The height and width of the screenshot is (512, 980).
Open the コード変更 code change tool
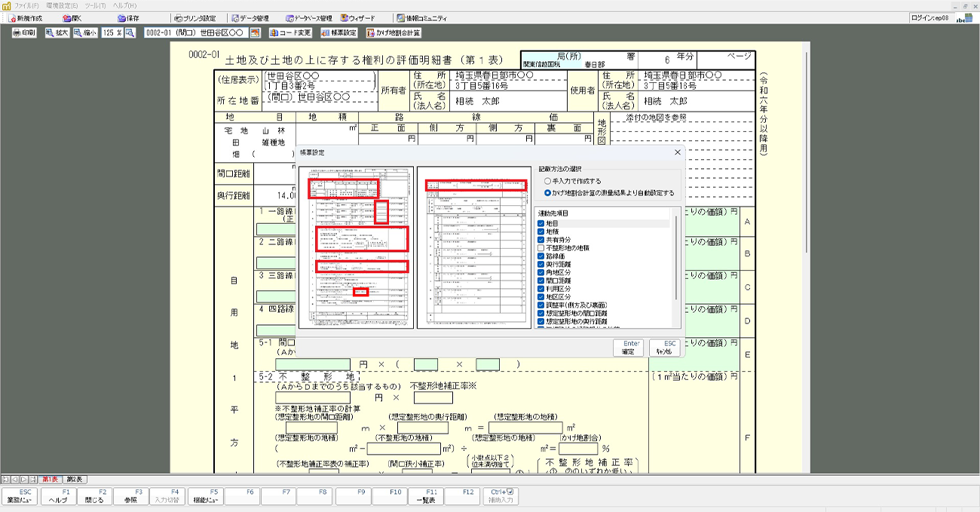289,33
